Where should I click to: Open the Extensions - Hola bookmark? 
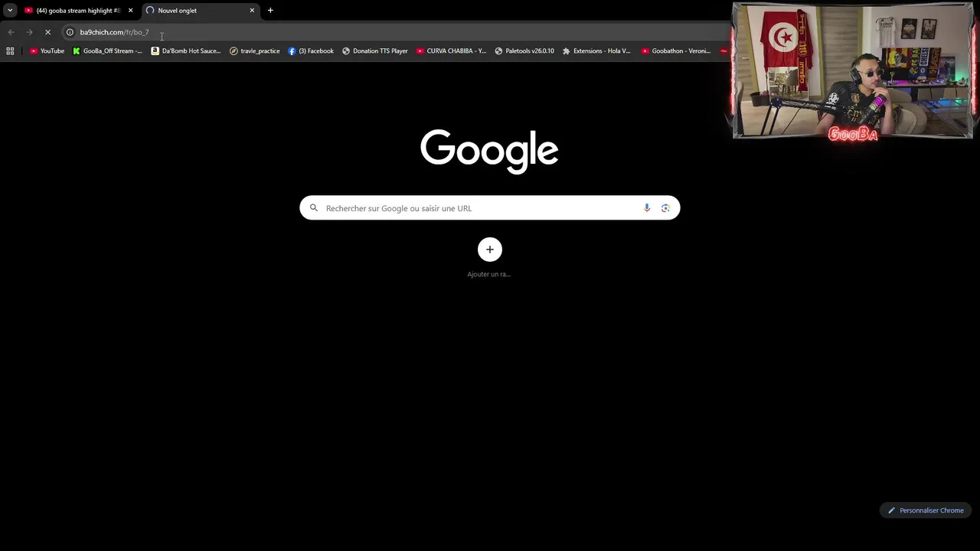point(596,51)
